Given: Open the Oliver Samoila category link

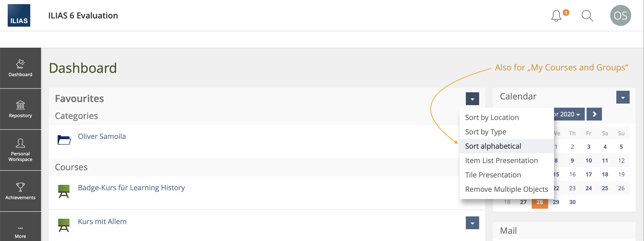Looking at the screenshot, I should tap(102, 136).
